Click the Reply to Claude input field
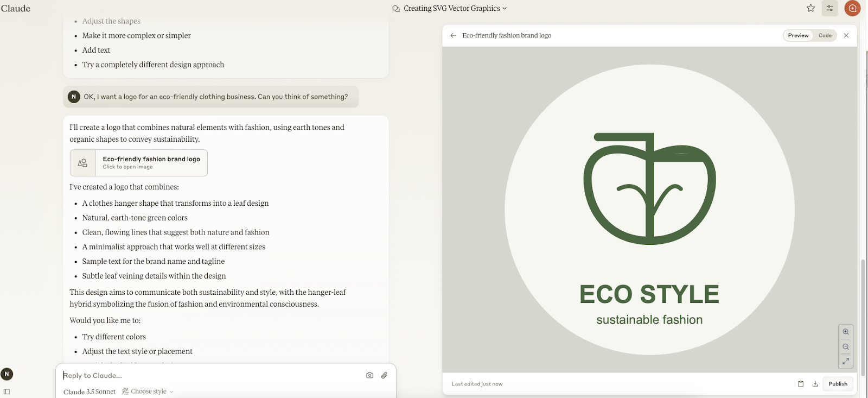Screen dimensions: 868x398 [212, 375]
